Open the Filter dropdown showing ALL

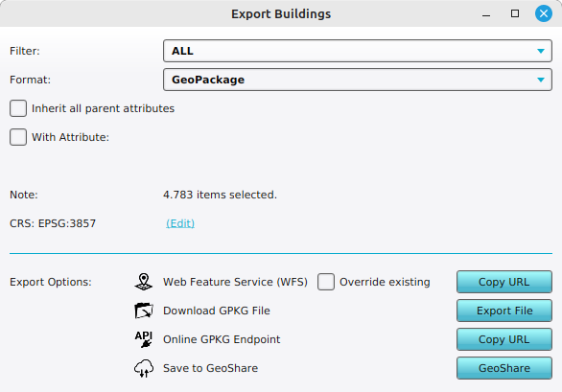tap(358, 51)
